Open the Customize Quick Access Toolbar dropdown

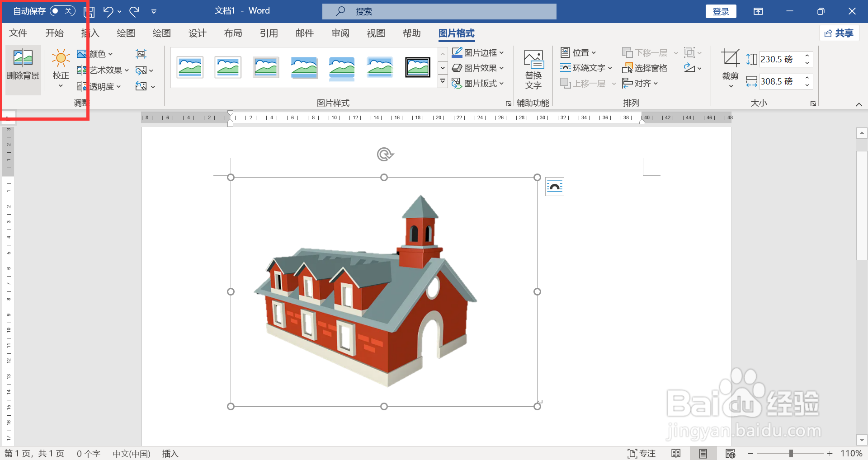click(154, 12)
